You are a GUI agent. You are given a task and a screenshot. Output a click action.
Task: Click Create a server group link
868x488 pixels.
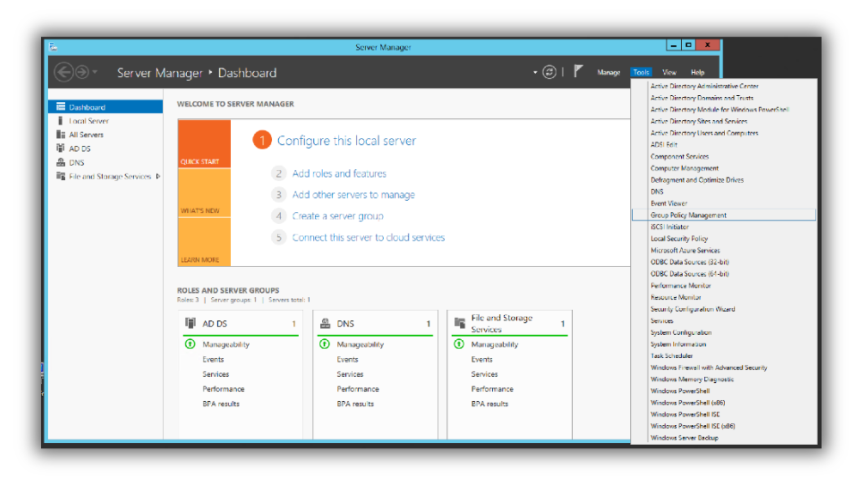337,216
